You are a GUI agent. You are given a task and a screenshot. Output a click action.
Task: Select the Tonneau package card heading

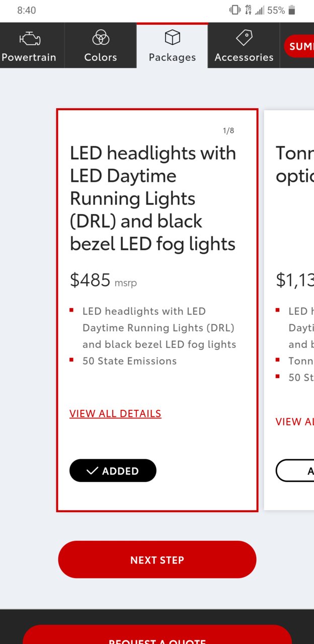[x=294, y=164]
